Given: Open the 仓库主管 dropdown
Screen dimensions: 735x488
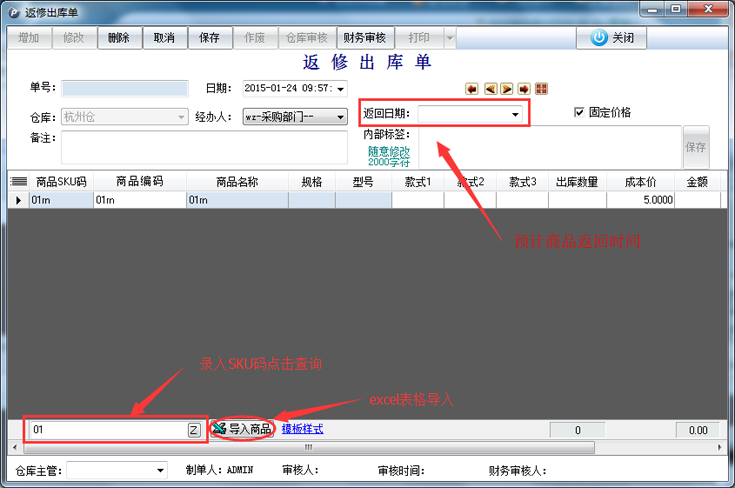Looking at the screenshot, I should click(x=160, y=470).
